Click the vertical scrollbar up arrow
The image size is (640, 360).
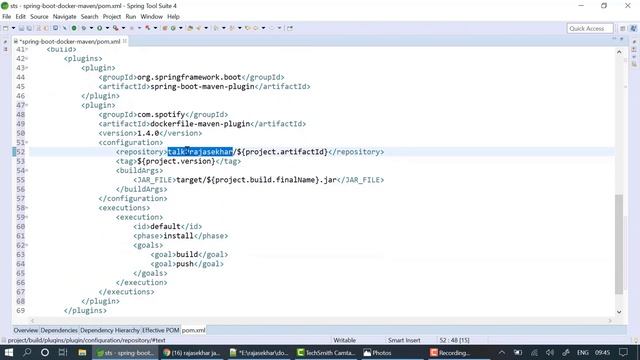click(619, 52)
